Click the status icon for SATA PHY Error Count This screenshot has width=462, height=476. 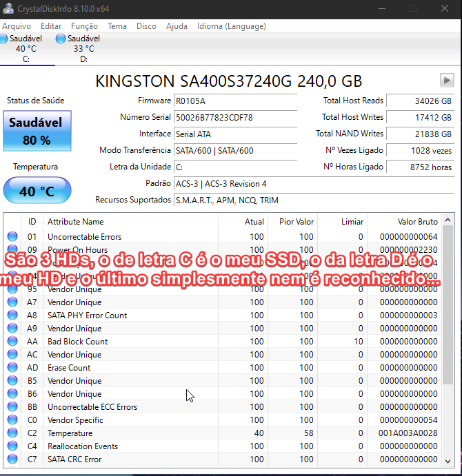coord(12,315)
